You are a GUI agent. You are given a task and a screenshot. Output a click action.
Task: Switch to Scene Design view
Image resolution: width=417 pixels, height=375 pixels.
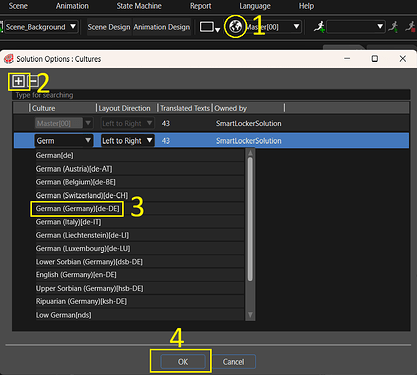point(109,27)
